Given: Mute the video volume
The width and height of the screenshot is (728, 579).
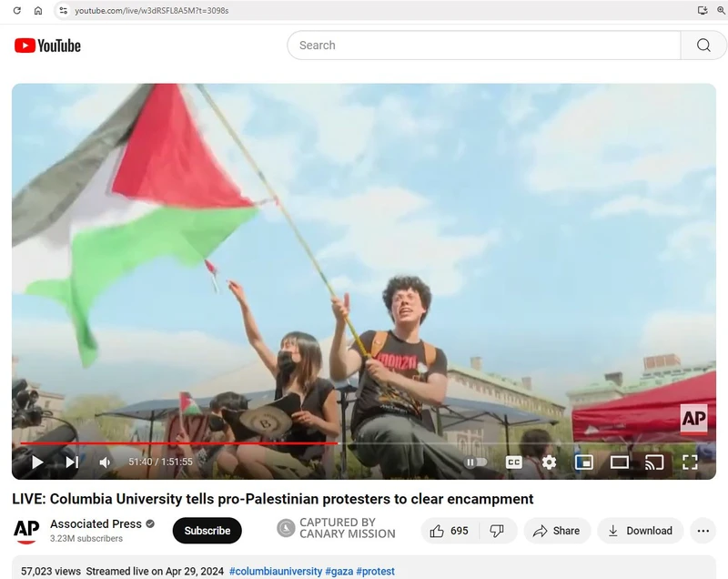Looking at the screenshot, I should [x=105, y=462].
